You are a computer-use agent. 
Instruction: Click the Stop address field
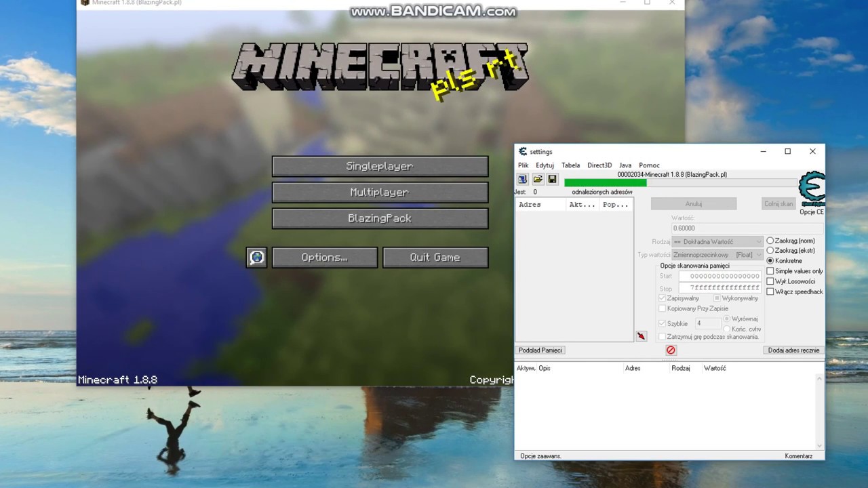click(x=720, y=288)
